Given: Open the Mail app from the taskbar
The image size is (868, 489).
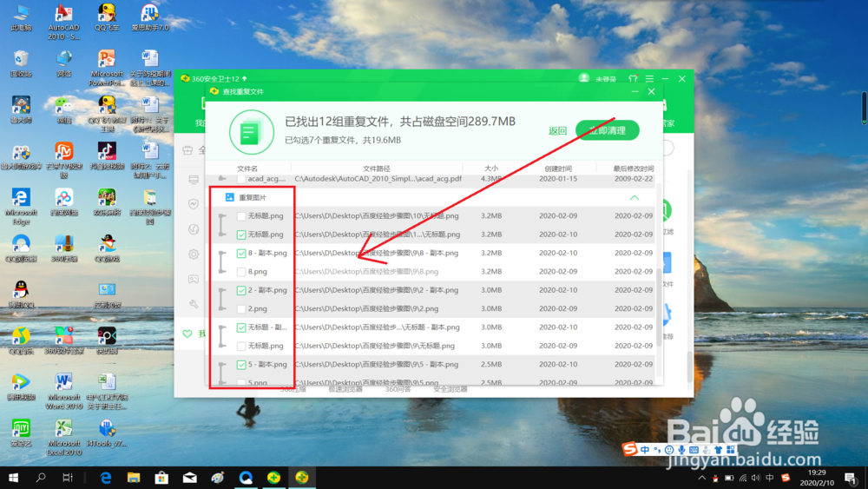Looking at the screenshot, I should tap(189, 478).
